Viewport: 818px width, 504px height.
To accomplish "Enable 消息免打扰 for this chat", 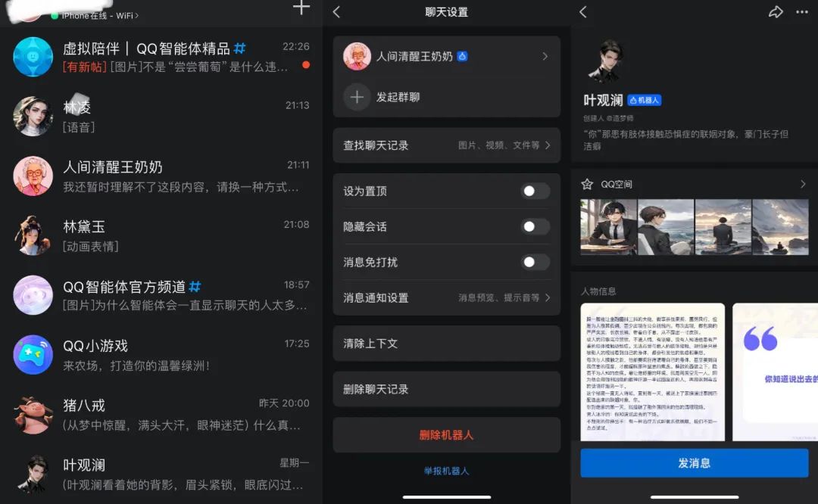I will [535, 263].
